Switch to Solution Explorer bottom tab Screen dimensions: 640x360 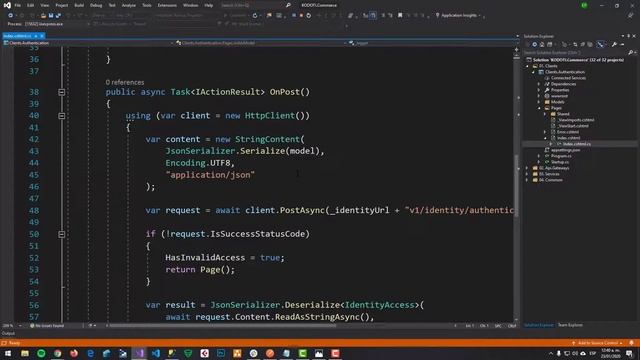coord(539,325)
